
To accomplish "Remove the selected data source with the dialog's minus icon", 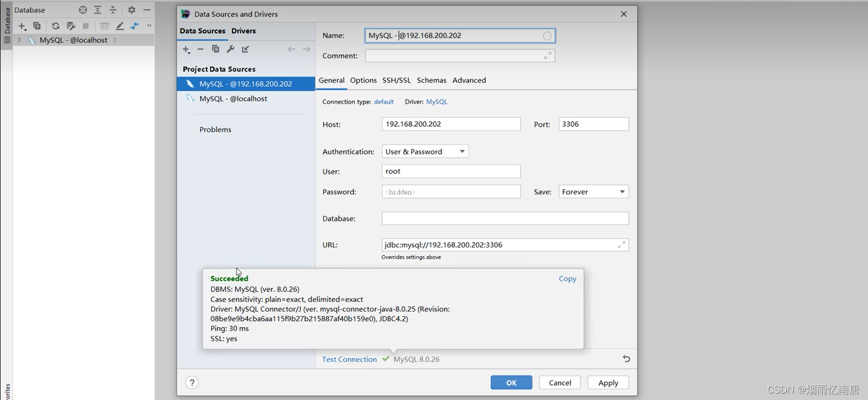I will [x=200, y=49].
